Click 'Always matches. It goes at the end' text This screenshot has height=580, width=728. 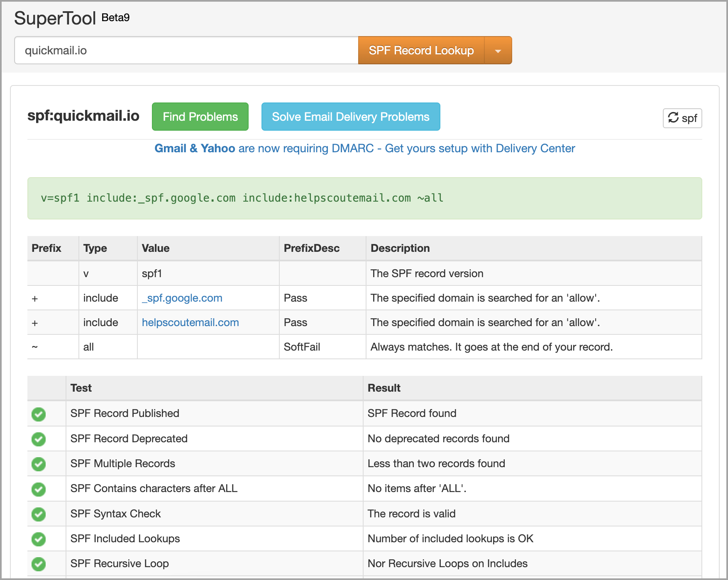coord(492,347)
